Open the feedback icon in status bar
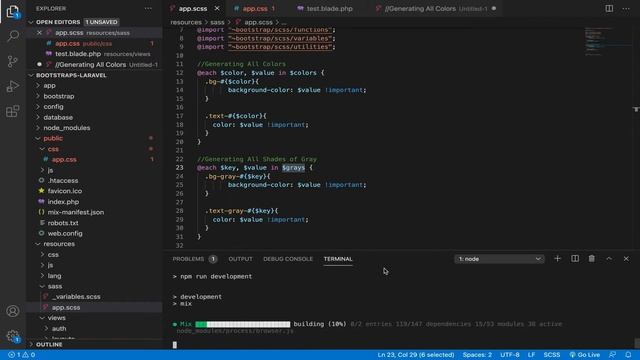Screen dimensions: 640x360 click(612, 355)
